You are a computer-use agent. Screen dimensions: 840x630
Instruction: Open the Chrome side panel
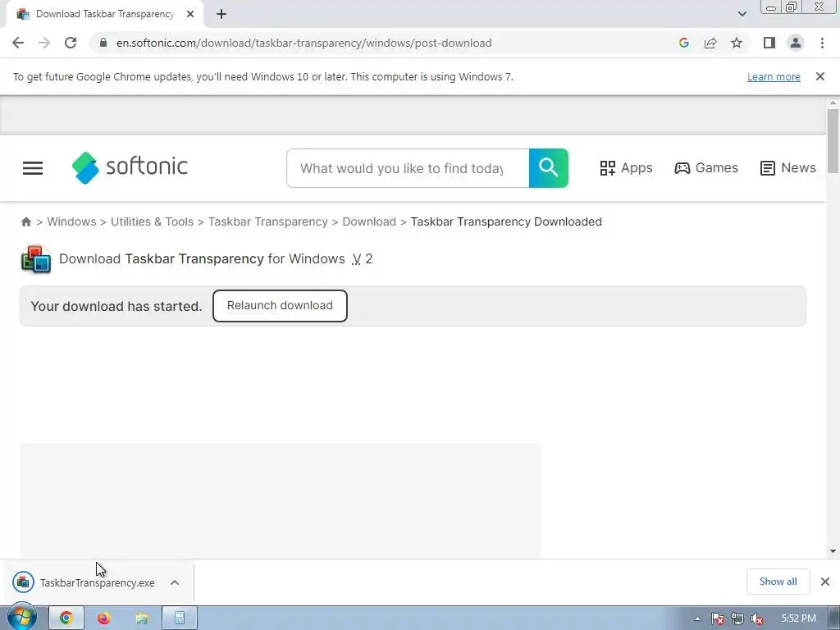769,43
